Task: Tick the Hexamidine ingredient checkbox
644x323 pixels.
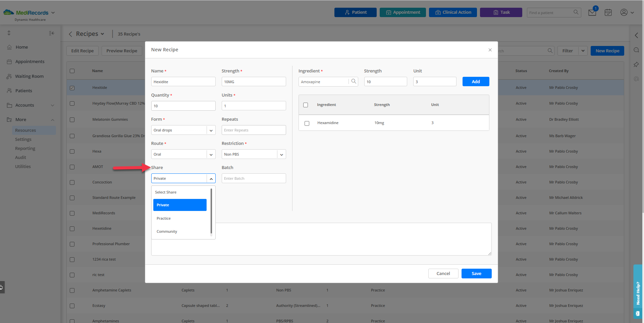Action: pyautogui.click(x=307, y=123)
